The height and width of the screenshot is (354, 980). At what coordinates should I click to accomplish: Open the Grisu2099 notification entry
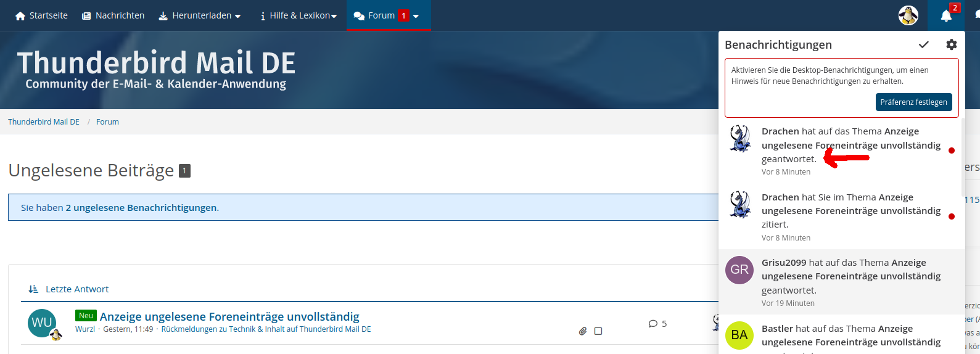click(x=841, y=282)
